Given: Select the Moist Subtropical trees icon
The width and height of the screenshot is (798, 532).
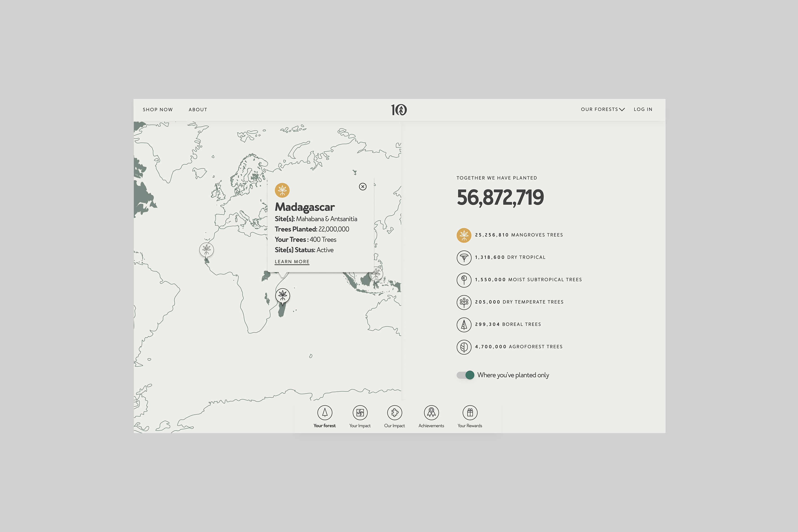Looking at the screenshot, I should [464, 280].
